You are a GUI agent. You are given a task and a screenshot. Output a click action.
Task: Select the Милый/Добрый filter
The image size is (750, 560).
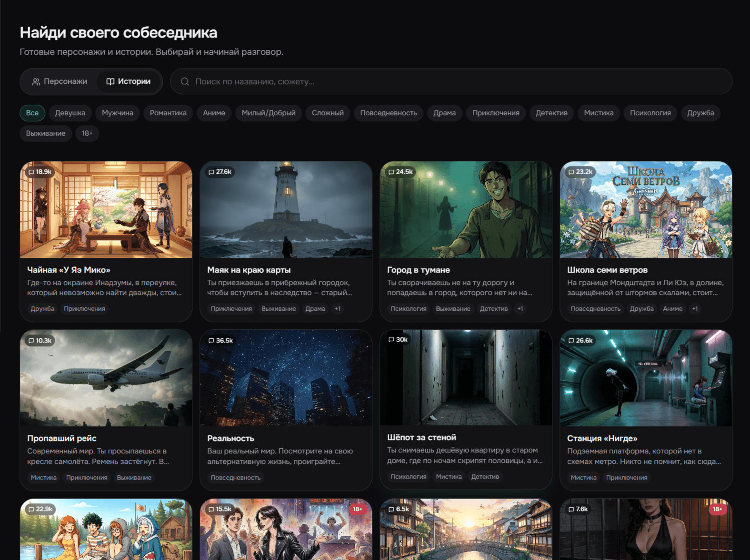[269, 113]
